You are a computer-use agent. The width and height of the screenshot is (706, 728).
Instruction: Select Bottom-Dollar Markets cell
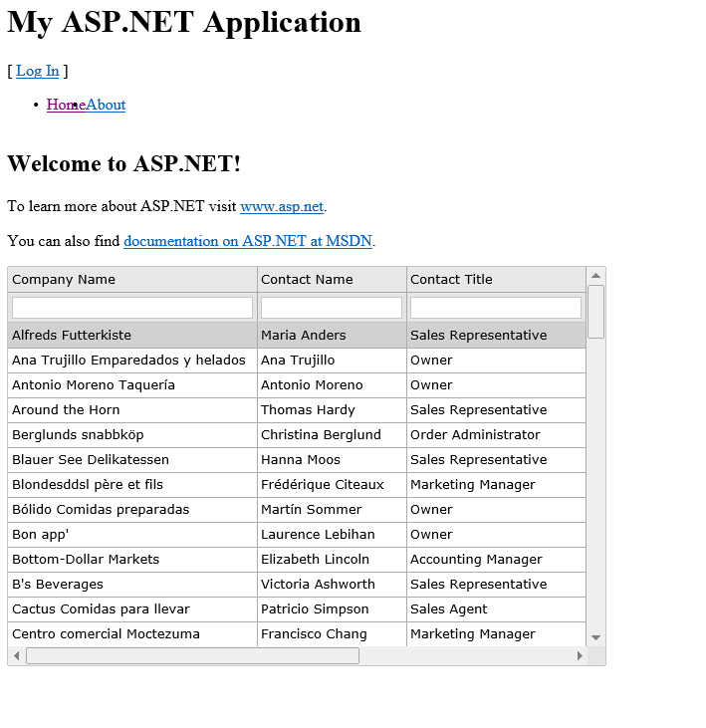click(132, 560)
